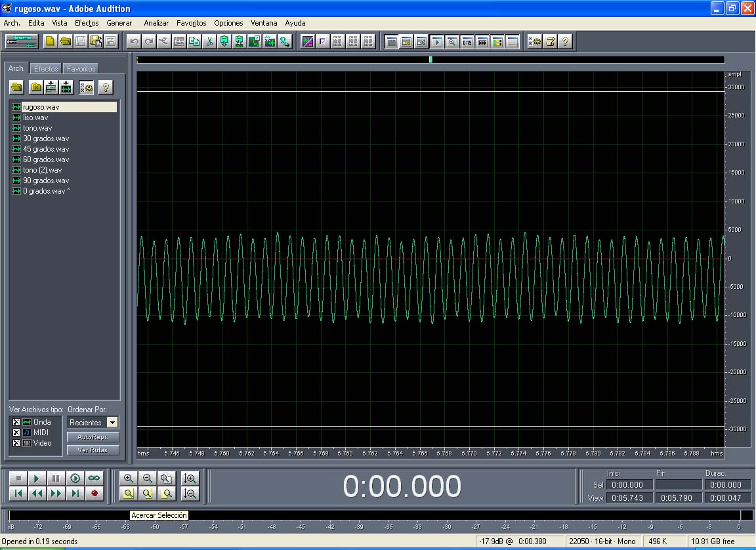Open the Arch. menu

point(12,23)
